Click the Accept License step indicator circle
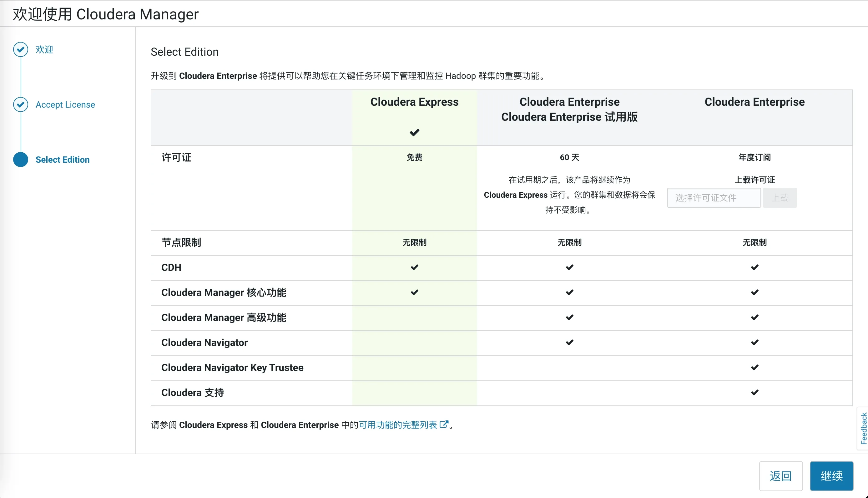Screen dimensions: 868x498 click(x=20, y=105)
